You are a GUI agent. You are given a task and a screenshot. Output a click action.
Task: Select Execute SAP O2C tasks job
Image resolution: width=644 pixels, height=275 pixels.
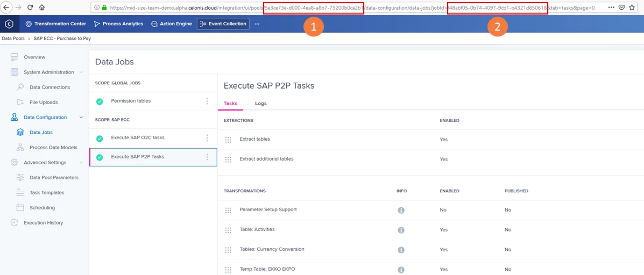(x=153, y=138)
